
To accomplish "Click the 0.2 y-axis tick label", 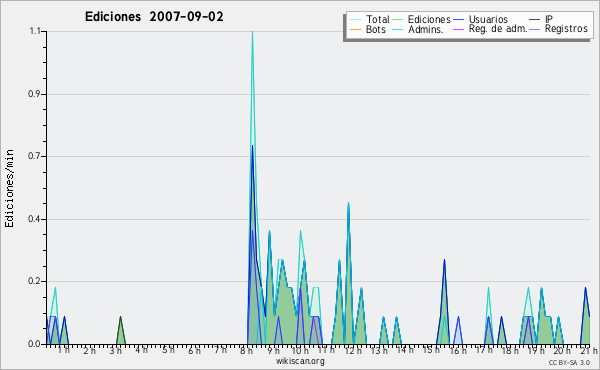I will point(34,281).
